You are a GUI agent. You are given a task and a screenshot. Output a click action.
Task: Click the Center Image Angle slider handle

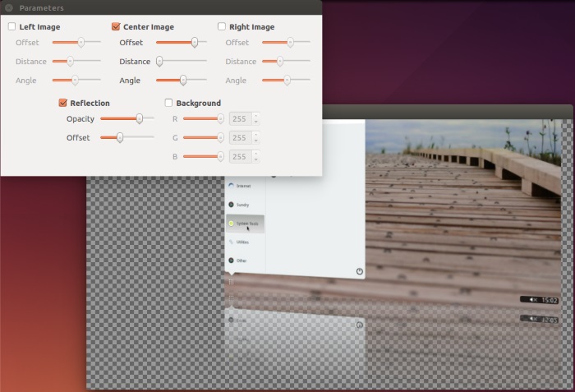tap(183, 80)
